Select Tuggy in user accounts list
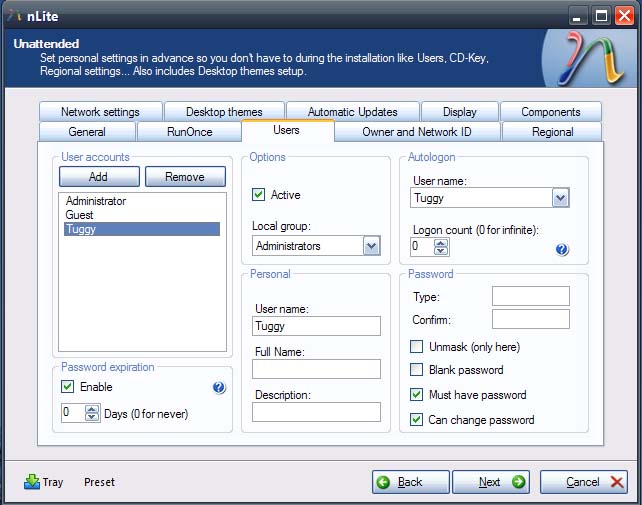 [142, 229]
